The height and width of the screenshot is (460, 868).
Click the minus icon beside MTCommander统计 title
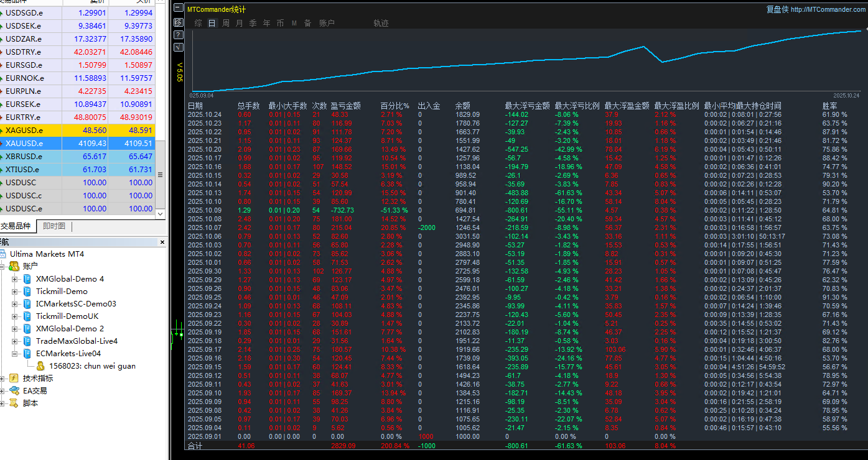pyautogui.click(x=179, y=9)
